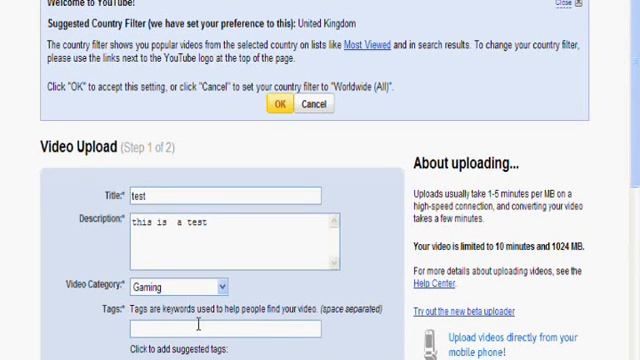The width and height of the screenshot is (640, 360).
Task: Open the Help Center link
Action: click(434, 283)
